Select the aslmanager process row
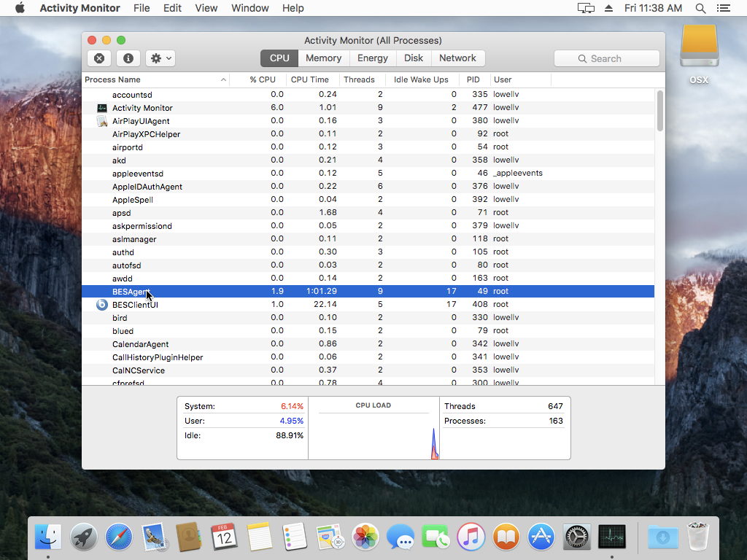This screenshot has width=747, height=560. [x=368, y=238]
